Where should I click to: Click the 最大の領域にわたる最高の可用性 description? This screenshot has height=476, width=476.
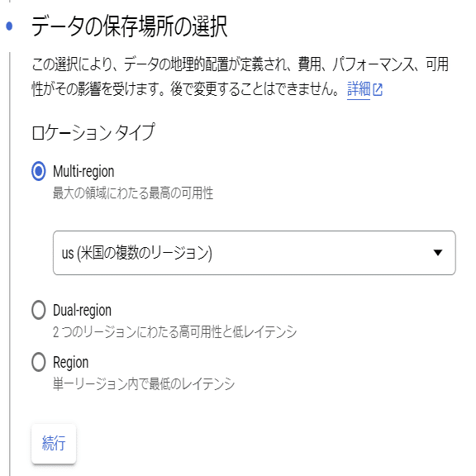click(133, 193)
